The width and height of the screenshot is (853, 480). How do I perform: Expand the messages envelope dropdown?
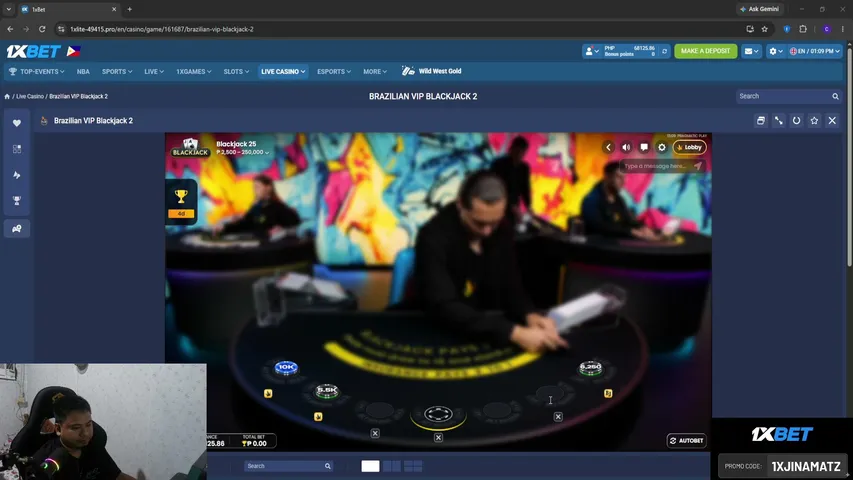751,51
